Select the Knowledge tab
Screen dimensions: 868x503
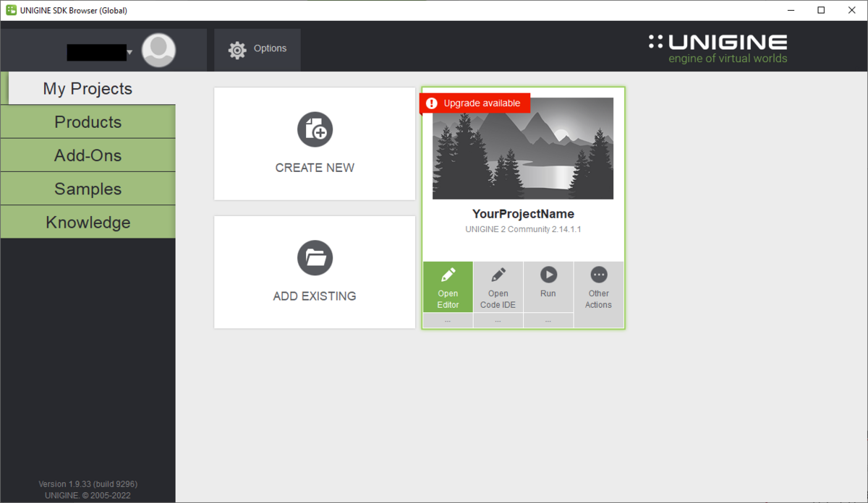pos(88,222)
